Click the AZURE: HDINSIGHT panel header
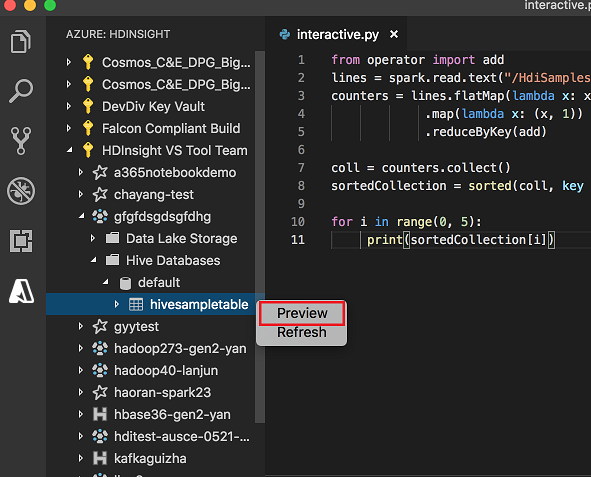This screenshot has width=591, height=477. [118, 34]
